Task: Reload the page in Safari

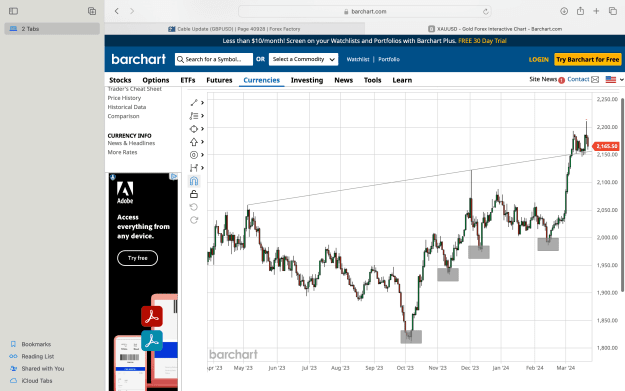Action: (x=485, y=12)
